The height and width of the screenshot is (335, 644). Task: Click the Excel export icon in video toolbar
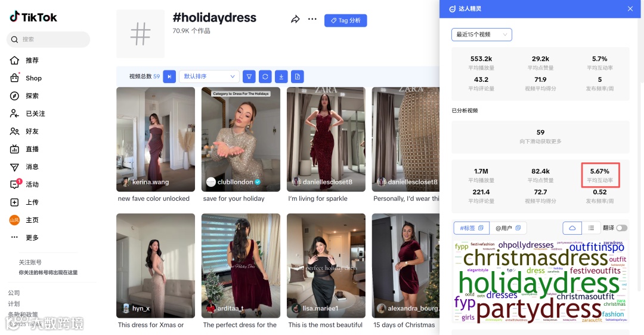click(298, 76)
